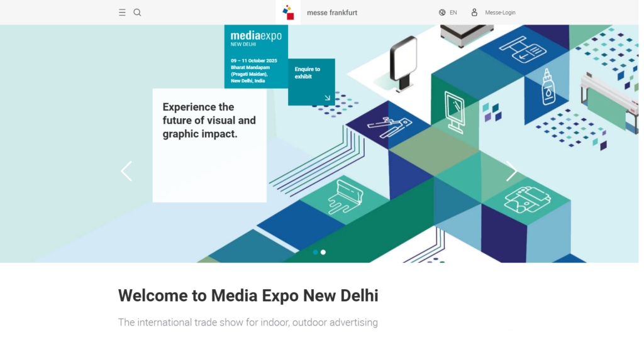The width and height of the screenshot is (644, 362).
Task: Click the messe frankfurt brand text
Action: tap(332, 13)
